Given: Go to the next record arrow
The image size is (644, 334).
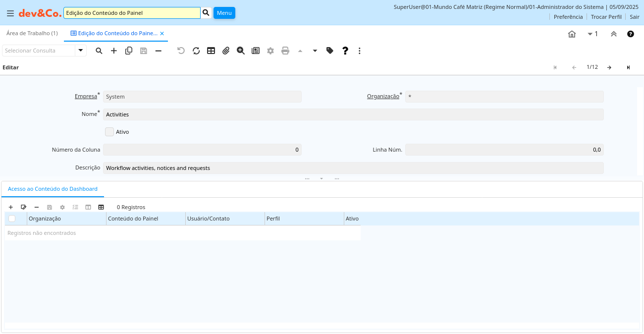Looking at the screenshot, I should pos(609,67).
